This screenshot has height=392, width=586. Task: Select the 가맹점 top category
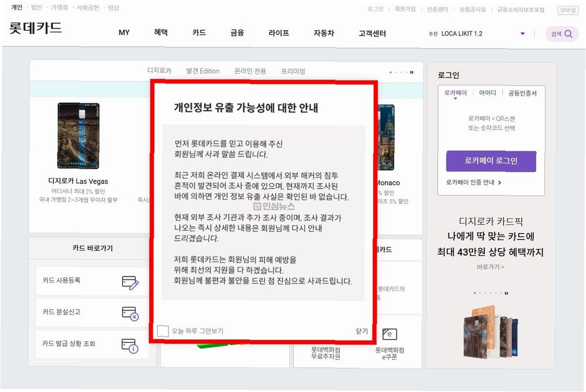[60, 8]
